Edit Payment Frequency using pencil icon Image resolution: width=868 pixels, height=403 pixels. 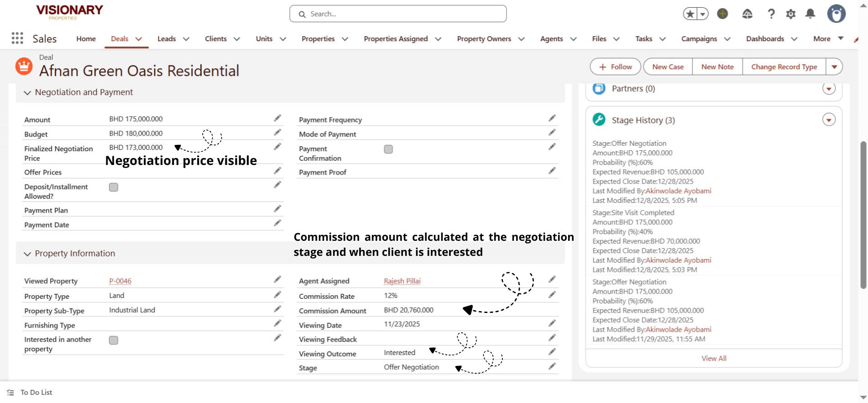click(552, 118)
